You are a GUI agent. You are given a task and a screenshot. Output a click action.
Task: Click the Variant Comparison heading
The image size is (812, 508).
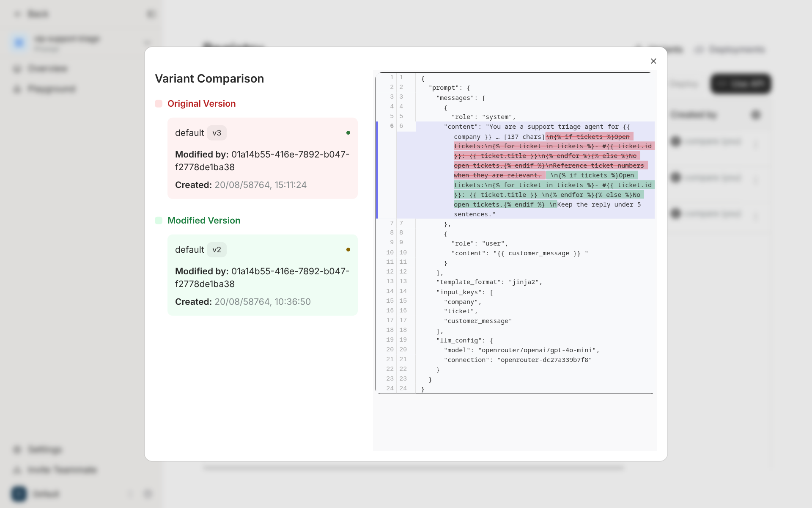click(x=209, y=79)
